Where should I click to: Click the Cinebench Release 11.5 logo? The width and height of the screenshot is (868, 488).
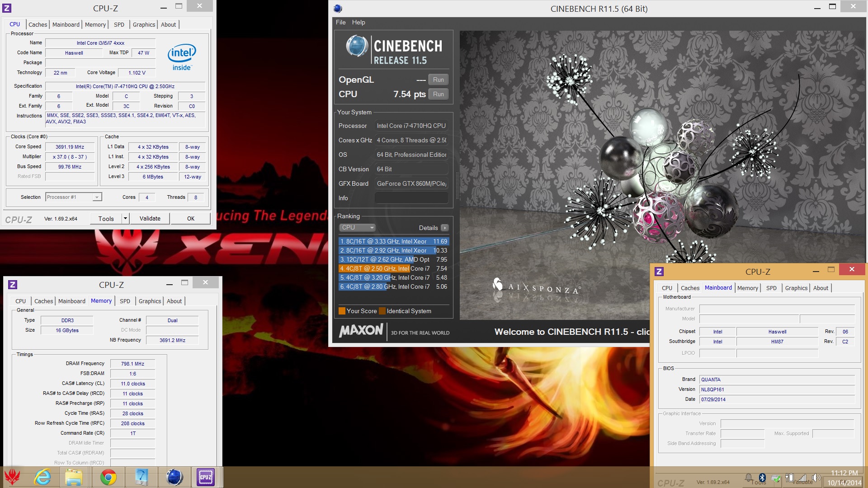pos(394,50)
